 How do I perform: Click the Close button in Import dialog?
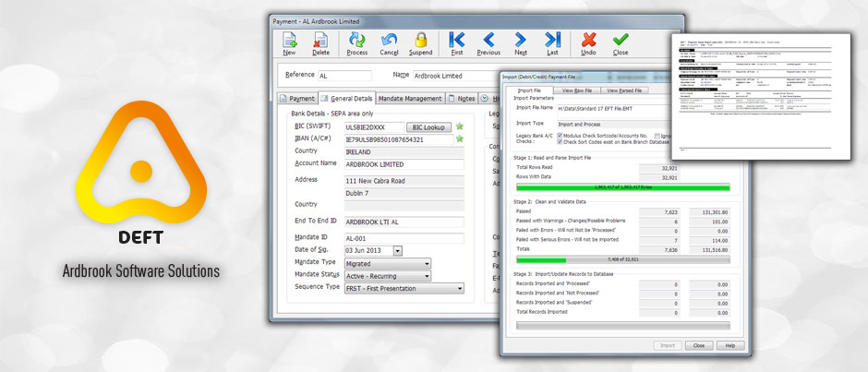pos(699,345)
